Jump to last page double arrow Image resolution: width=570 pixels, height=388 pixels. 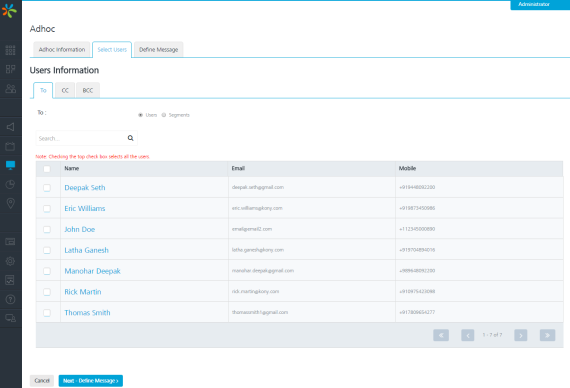point(547,335)
